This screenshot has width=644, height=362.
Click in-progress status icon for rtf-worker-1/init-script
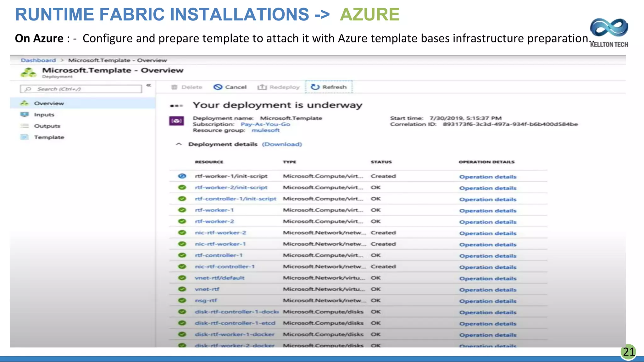[182, 176]
